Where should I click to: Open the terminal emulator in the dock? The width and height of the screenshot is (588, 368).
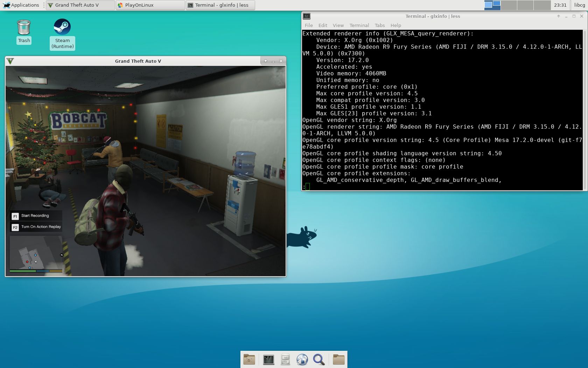(x=268, y=360)
